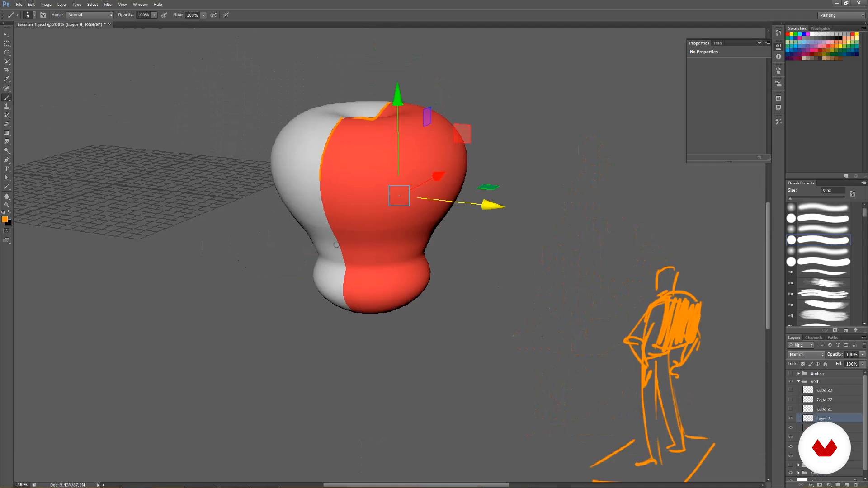Screen dimensions: 868x488
Task: Click orange foreground color swatch
Action: click(x=5, y=219)
